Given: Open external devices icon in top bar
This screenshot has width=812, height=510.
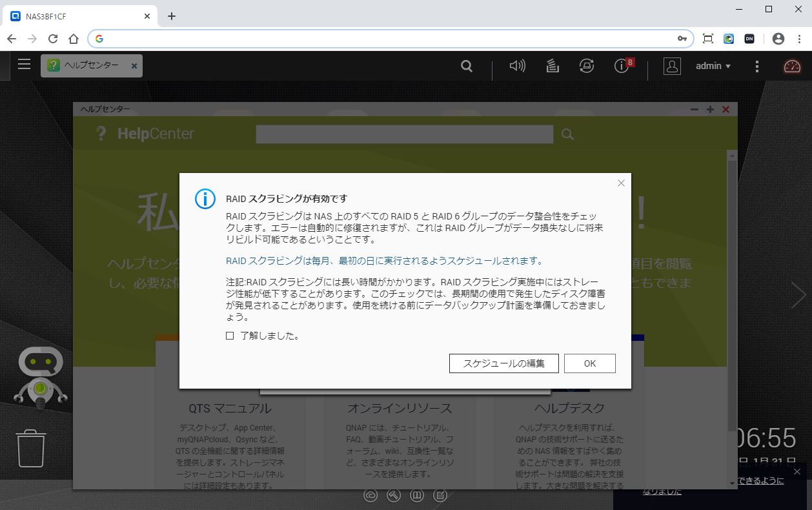Looking at the screenshot, I should point(586,66).
